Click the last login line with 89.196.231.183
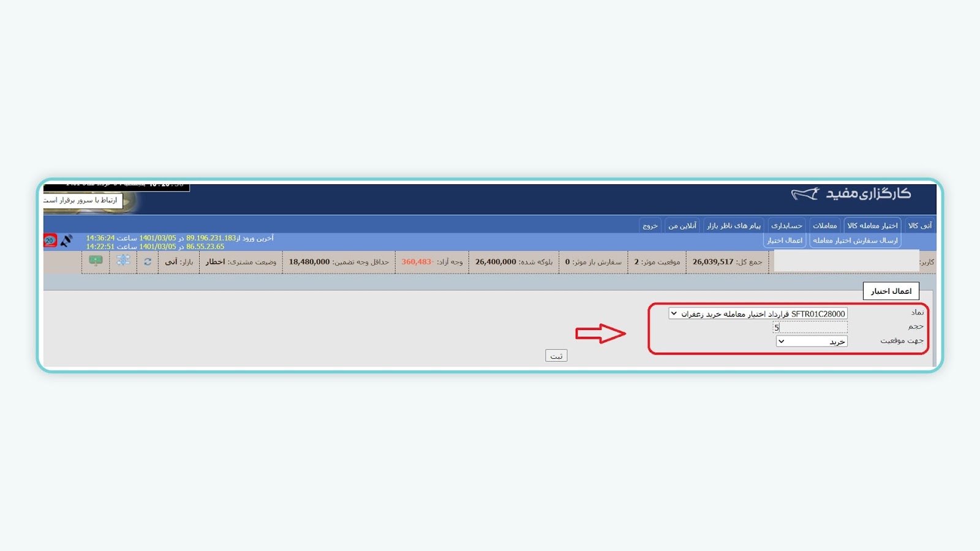980x551 pixels. (179, 238)
